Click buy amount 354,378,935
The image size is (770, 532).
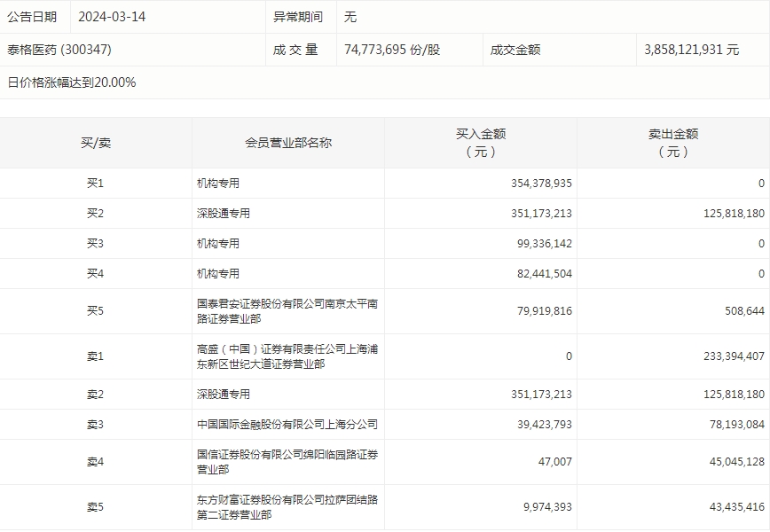click(x=541, y=183)
